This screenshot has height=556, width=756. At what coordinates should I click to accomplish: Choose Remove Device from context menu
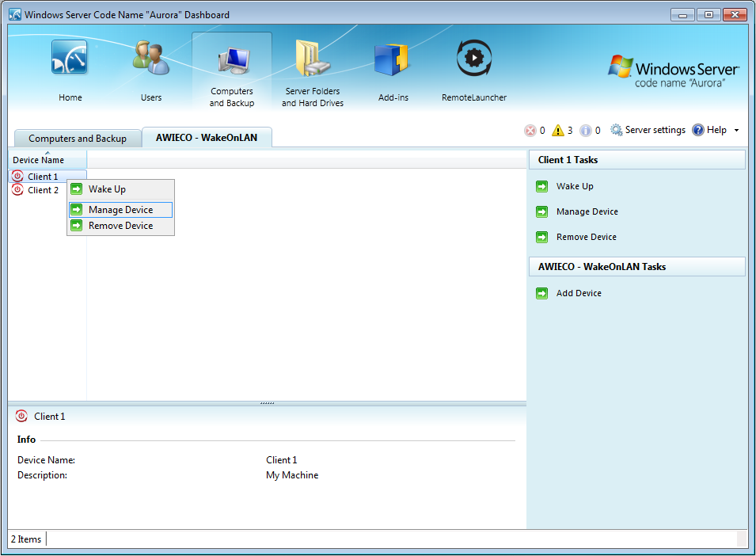(x=120, y=226)
